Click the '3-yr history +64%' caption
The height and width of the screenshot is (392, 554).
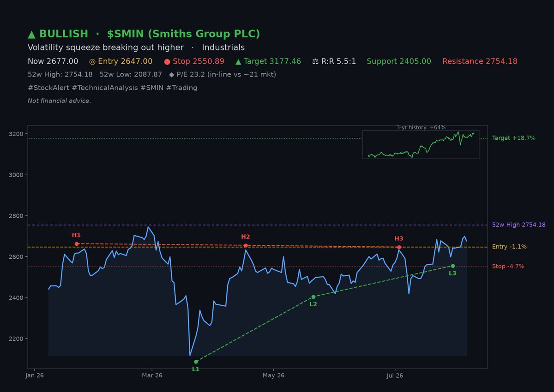coord(421,127)
